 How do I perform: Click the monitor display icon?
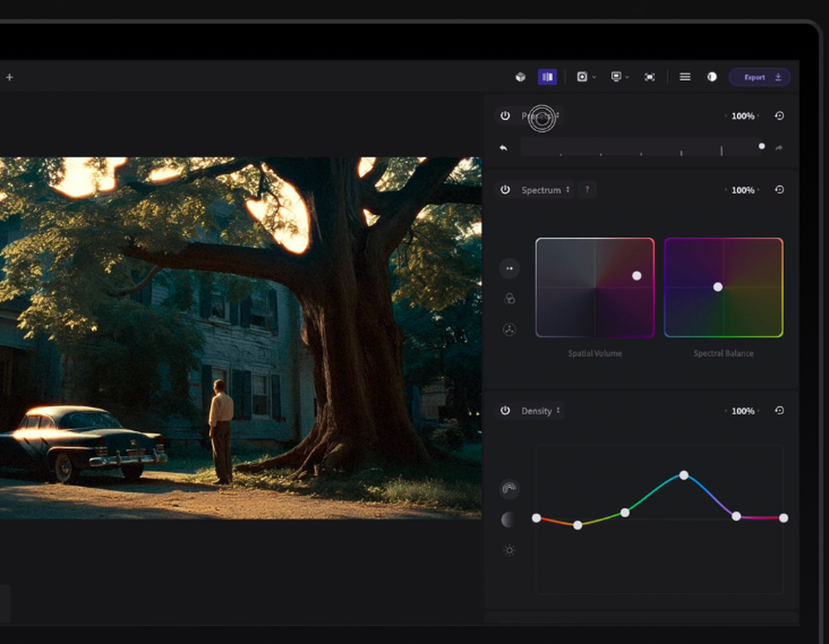pos(616,76)
